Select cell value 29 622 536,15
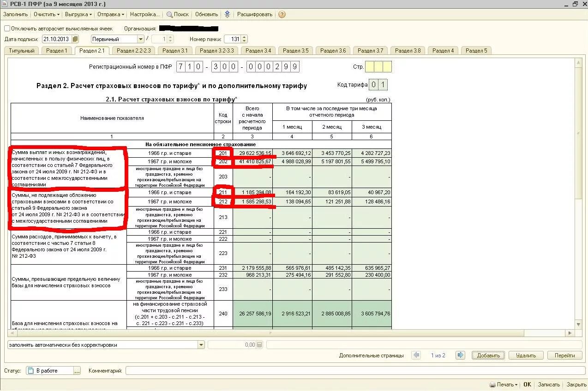 252,153
